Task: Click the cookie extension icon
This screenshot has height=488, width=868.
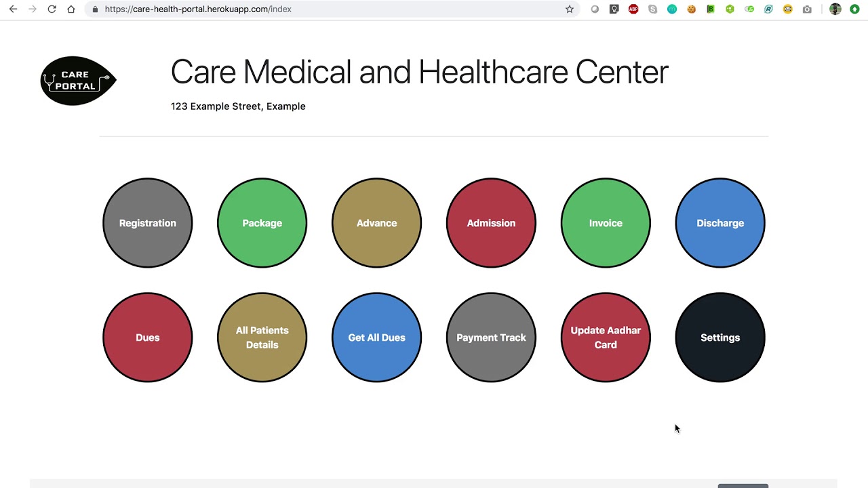Action: (x=691, y=9)
